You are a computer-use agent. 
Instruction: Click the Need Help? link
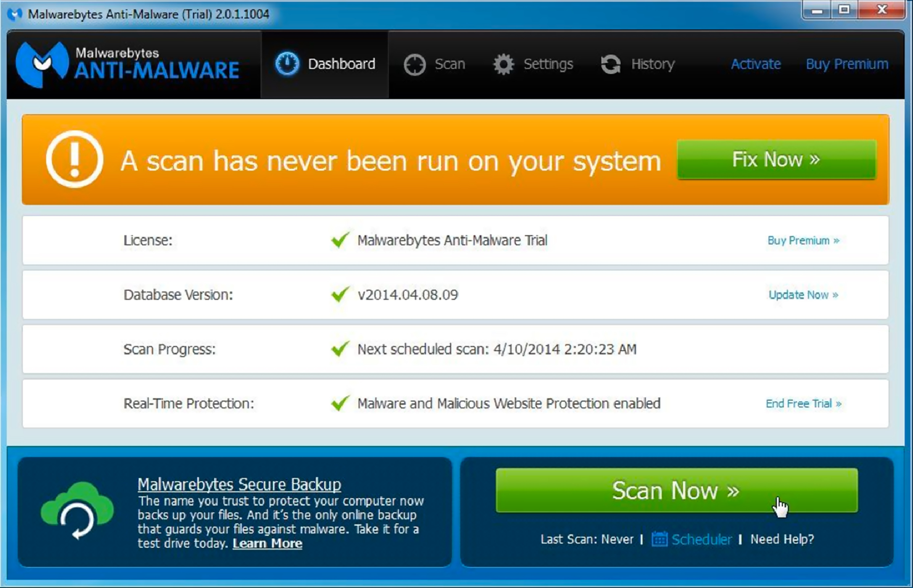(x=782, y=539)
